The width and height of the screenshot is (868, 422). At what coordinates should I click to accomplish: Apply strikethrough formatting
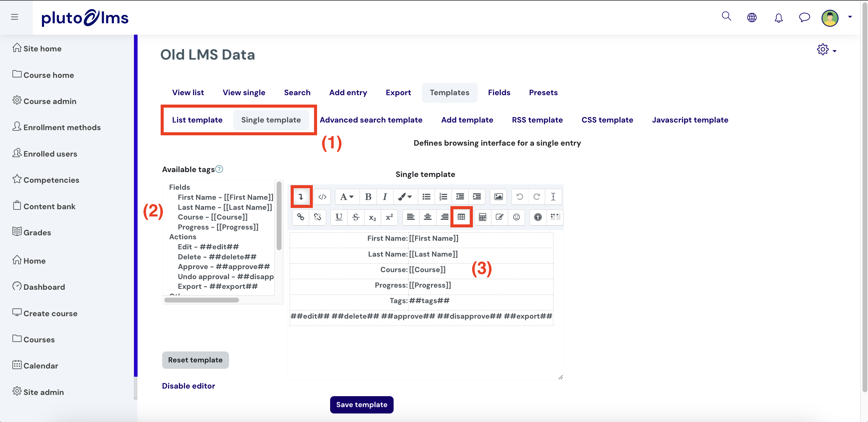click(x=356, y=217)
